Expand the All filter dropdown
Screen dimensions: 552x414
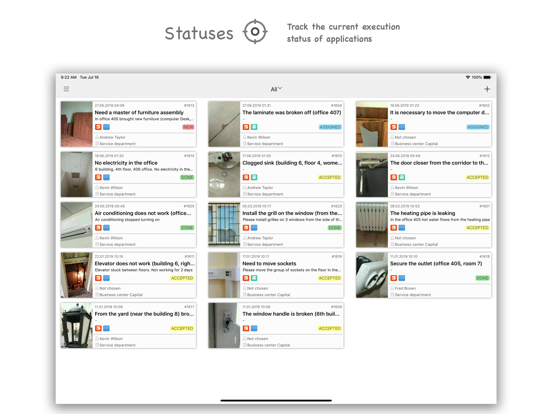point(276,89)
